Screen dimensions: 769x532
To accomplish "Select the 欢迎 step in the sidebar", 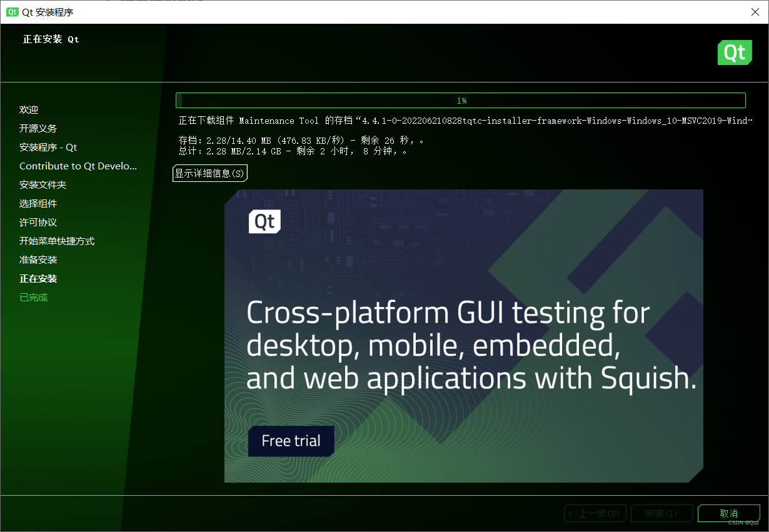I will pyautogui.click(x=29, y=109).
